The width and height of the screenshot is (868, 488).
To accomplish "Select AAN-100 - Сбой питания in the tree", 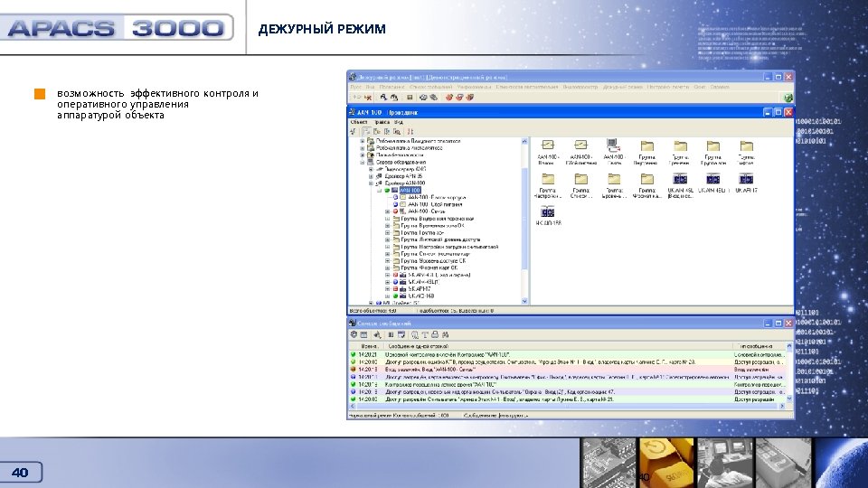I will coord(435,204).
